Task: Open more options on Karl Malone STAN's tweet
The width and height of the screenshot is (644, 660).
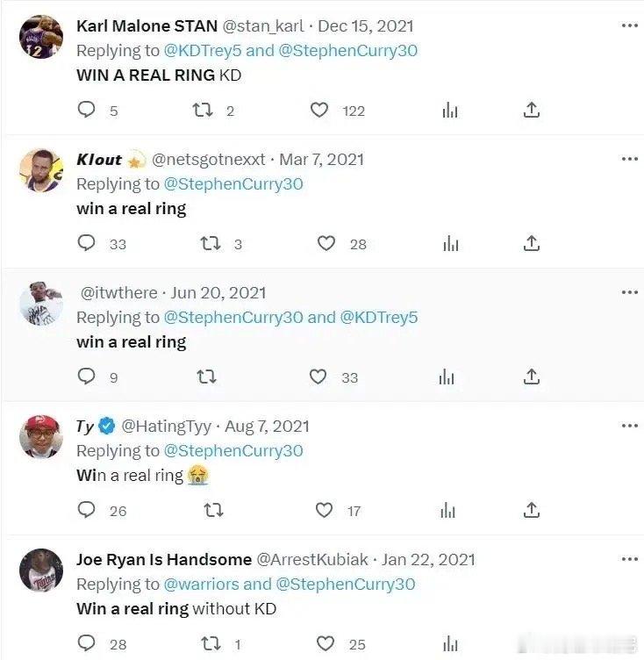Action: coord(629,25)
